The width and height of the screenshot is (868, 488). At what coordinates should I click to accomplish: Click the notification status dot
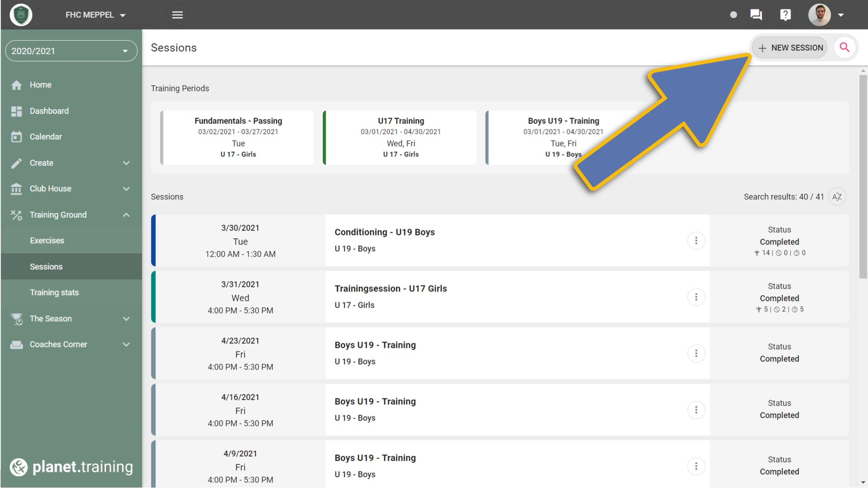[x=733, y=15]
